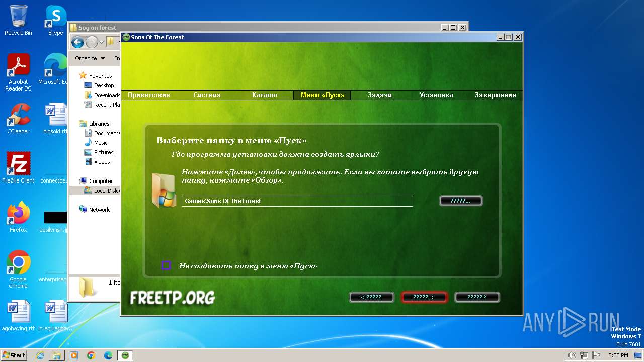644x362 pixels.
Task: Open the bigsold.rtf document icon
Action: 55,119
